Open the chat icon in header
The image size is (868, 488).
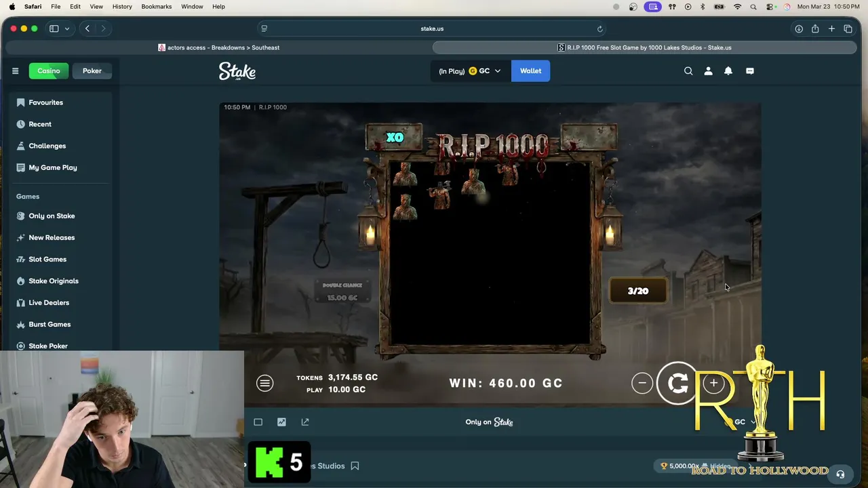tap(750, 70)
